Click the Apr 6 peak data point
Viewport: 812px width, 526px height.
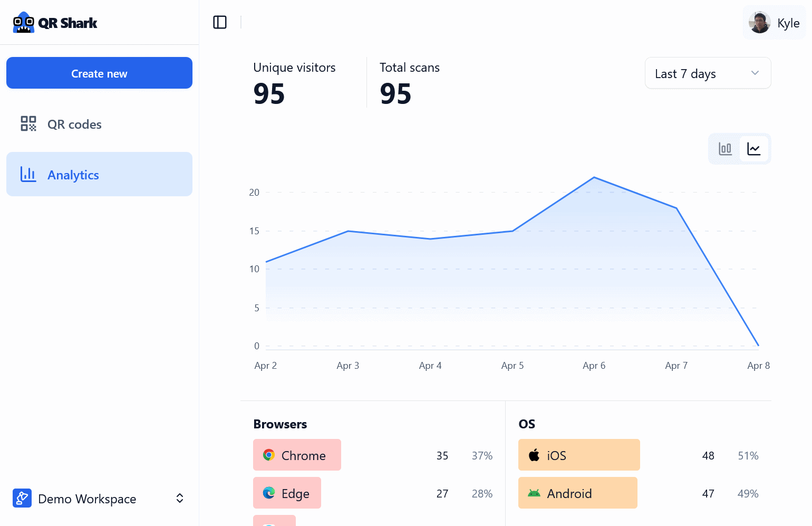594,177
